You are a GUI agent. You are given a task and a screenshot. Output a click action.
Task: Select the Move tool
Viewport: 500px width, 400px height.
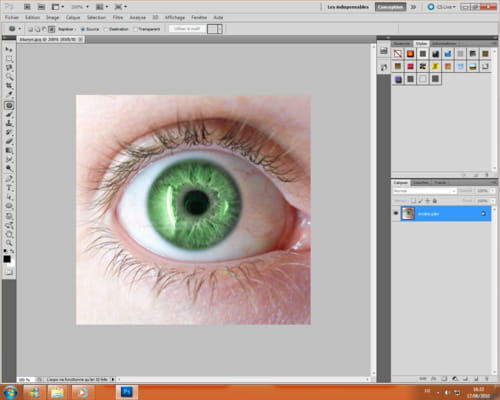point(9,50)
